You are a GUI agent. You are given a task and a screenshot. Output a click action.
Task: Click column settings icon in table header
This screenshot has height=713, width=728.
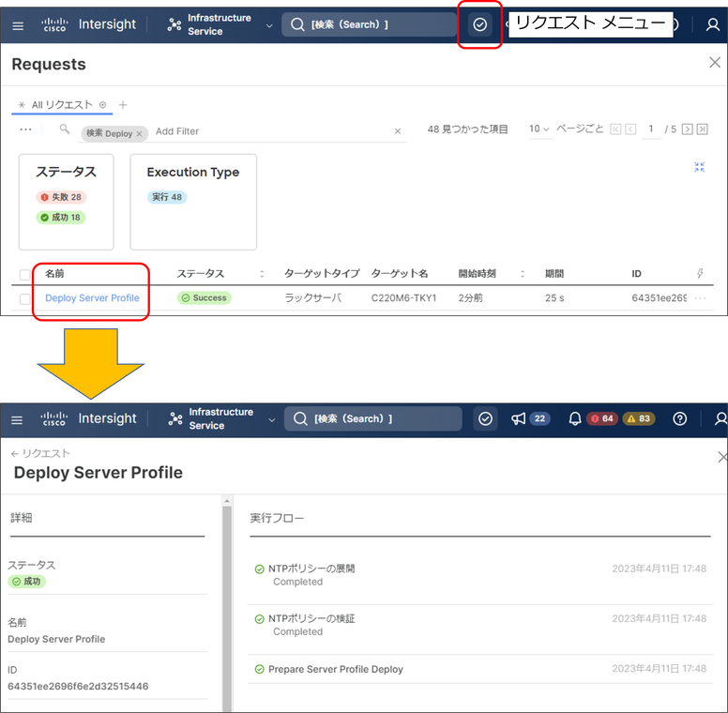700,273
